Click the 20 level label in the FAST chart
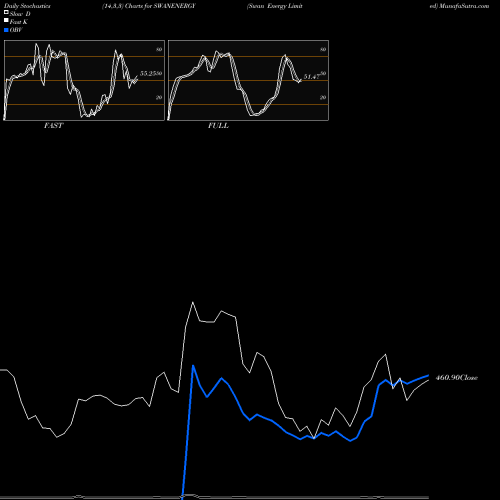Image resolution: width=500 pixels, height=500 pixels. [159, 97]
